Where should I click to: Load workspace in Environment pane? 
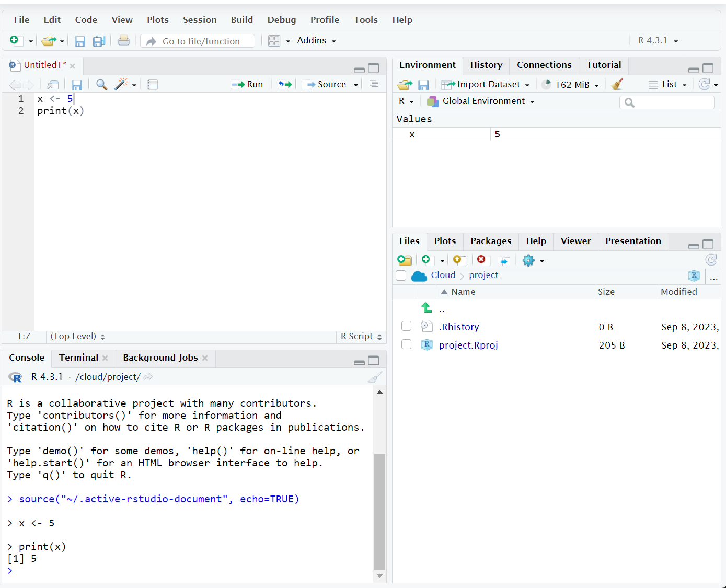point(405,85)
